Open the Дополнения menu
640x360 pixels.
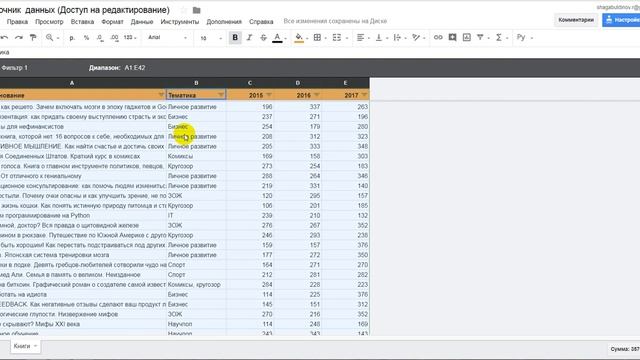pos(224,22)
